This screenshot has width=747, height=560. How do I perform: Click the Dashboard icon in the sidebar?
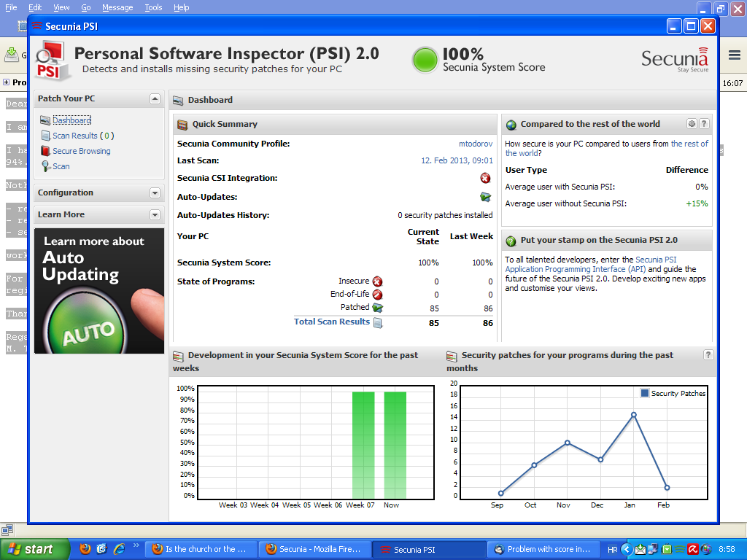click(45, 120)
